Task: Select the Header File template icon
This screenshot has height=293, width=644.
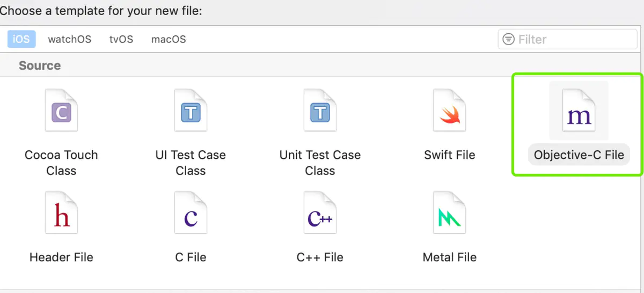Action: pos(61,213)
